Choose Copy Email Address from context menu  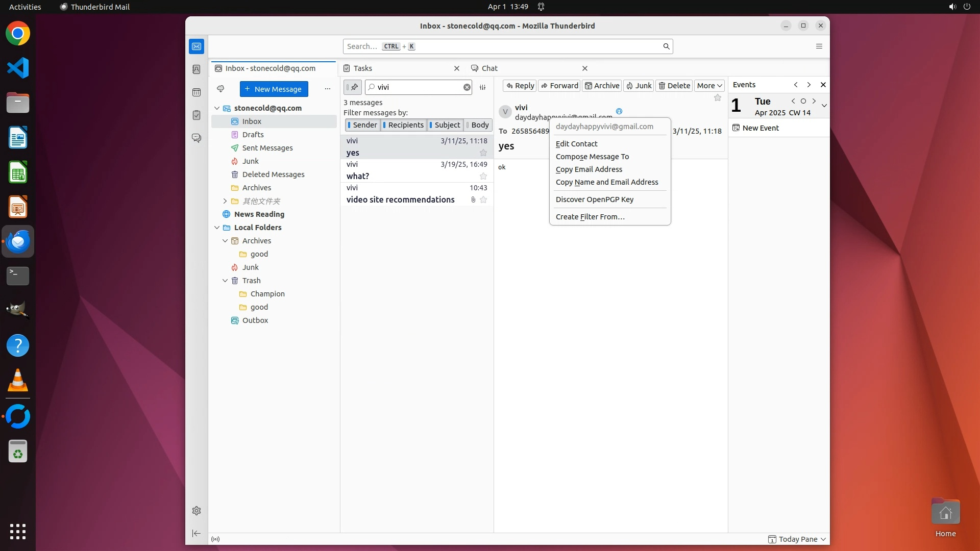tap(589, 169)
